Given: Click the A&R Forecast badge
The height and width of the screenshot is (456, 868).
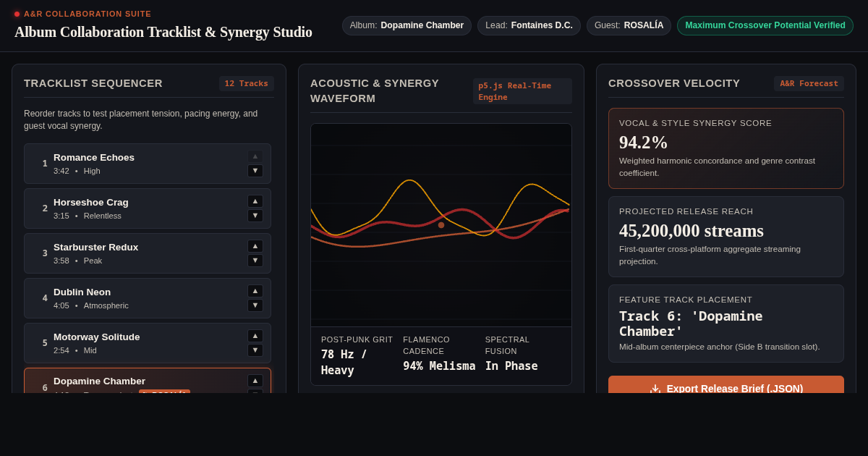Looking at the screenshot, I should click(809, 83).
